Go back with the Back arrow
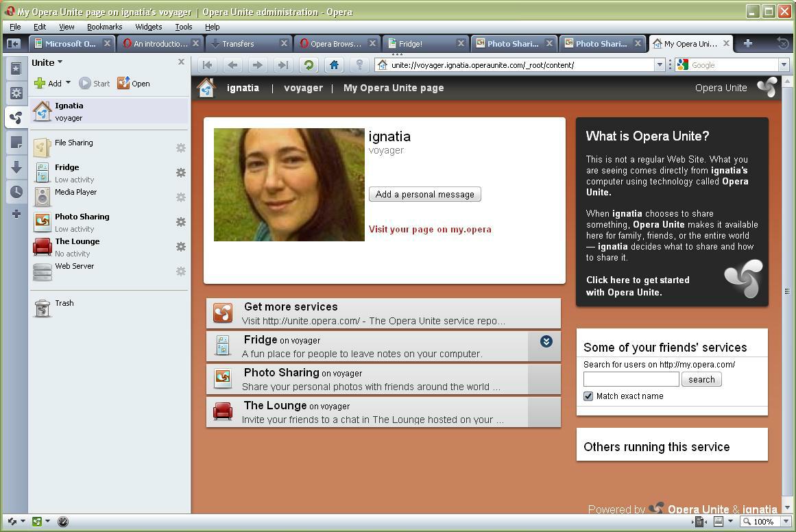796x532 pixels. (x=232, y=65)
